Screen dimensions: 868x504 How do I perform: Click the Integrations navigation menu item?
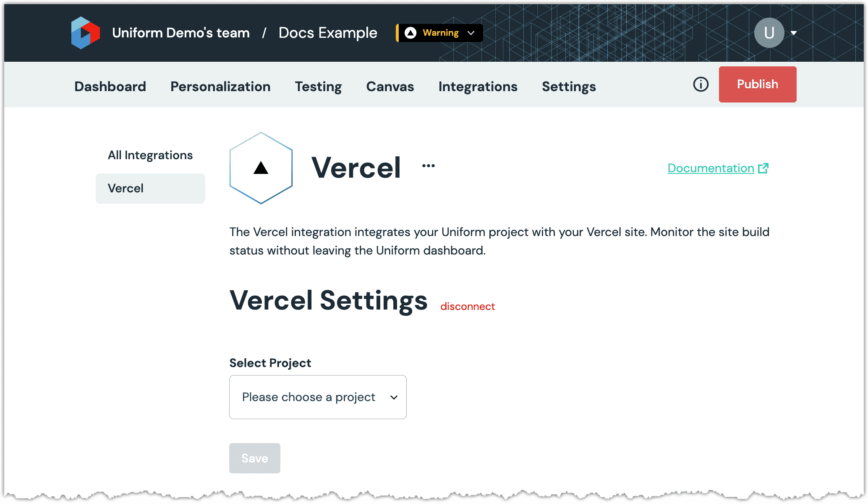pyautogui.click(x=478, y=87)
